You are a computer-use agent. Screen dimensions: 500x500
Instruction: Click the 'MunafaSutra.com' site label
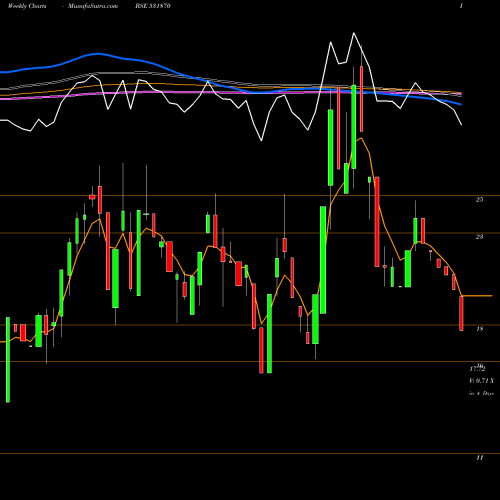93,6
